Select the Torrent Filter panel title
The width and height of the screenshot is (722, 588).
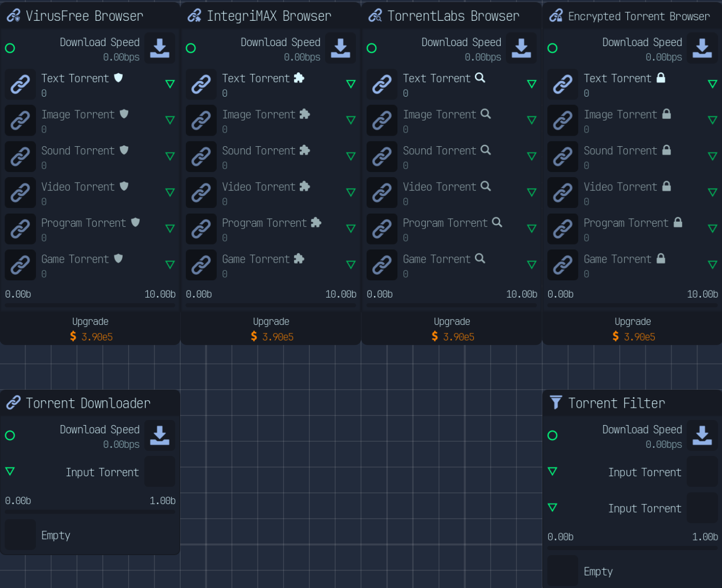(x=617, y=403)
